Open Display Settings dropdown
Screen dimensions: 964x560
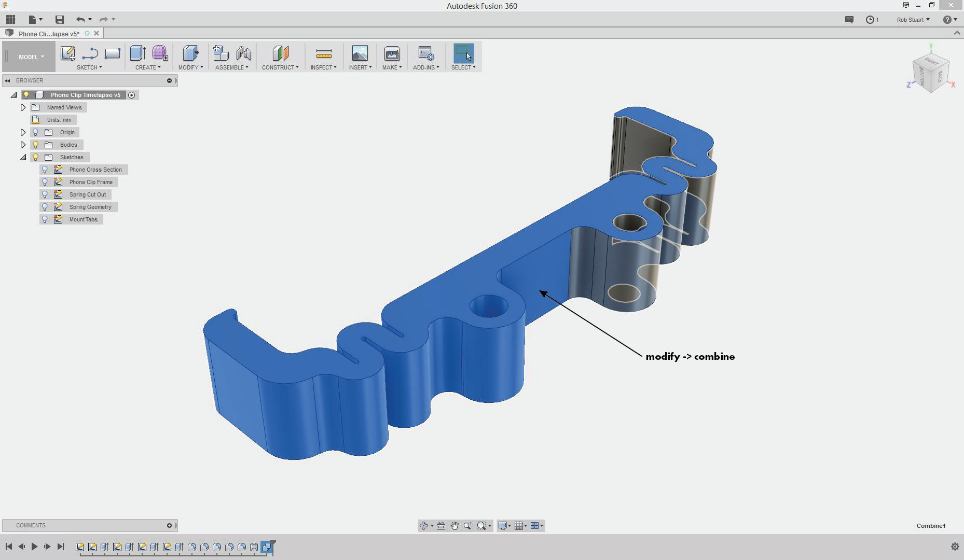[x=504, y=526]
